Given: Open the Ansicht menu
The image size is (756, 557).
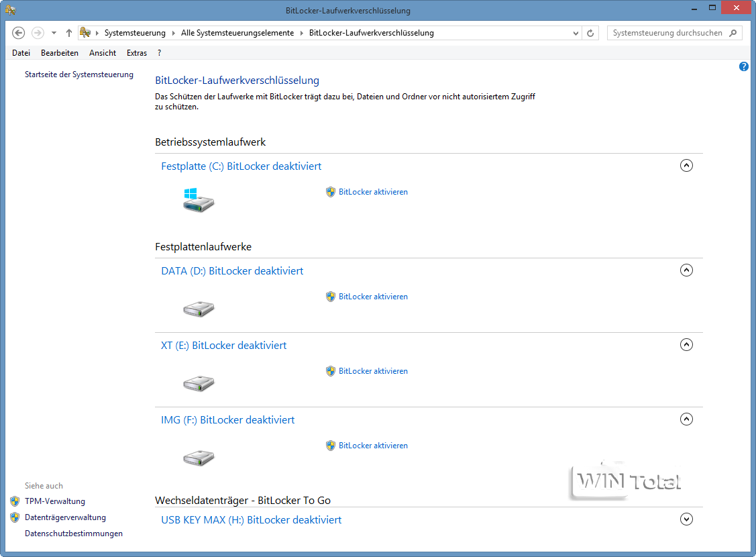Looking at the screenshot, I should click(102, 53).
